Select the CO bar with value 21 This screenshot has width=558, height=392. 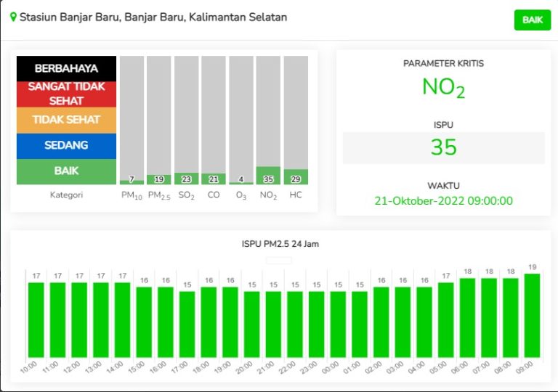(214, 179)
